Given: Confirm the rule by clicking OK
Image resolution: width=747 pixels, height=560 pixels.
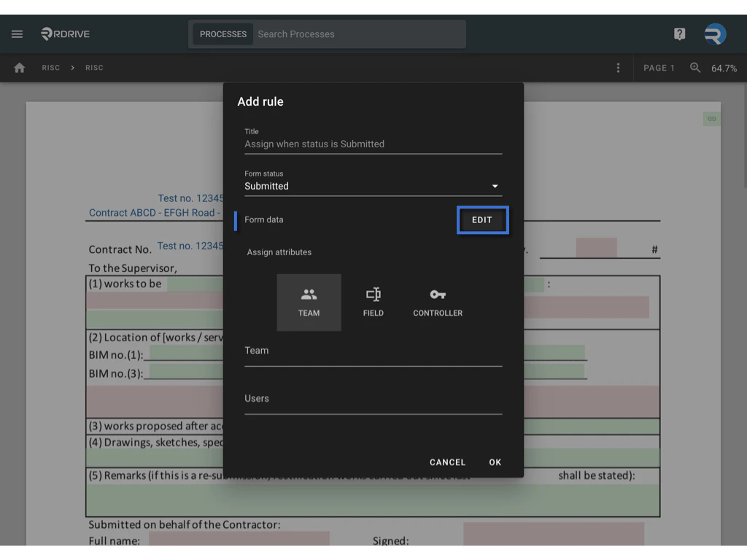Looking at the screenshot, I should pyautogui.click(x=495, y=462).
